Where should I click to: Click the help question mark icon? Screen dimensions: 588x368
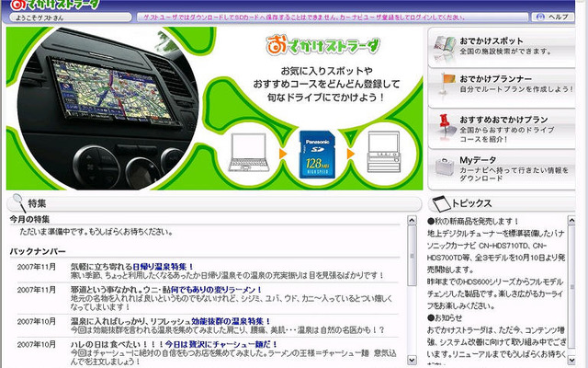point(540,17)
